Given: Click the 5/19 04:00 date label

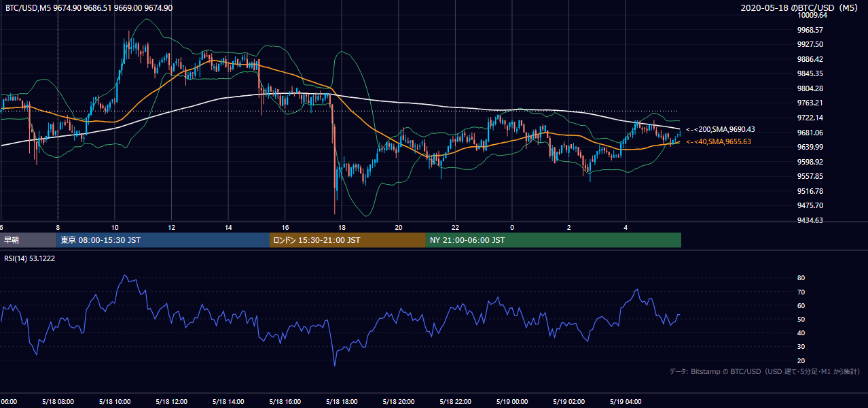Looking at the screenshot, I should coord(626,402).
